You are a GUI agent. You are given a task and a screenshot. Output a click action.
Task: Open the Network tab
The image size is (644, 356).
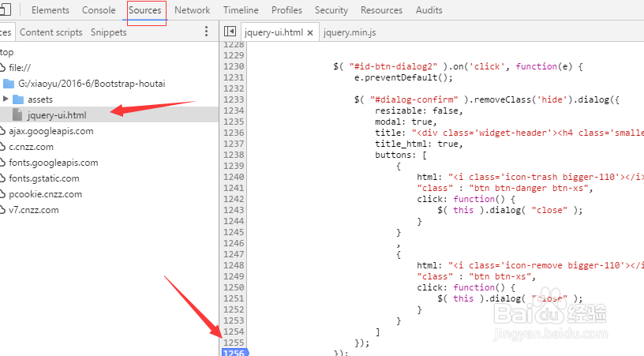(x=193, y=10)
